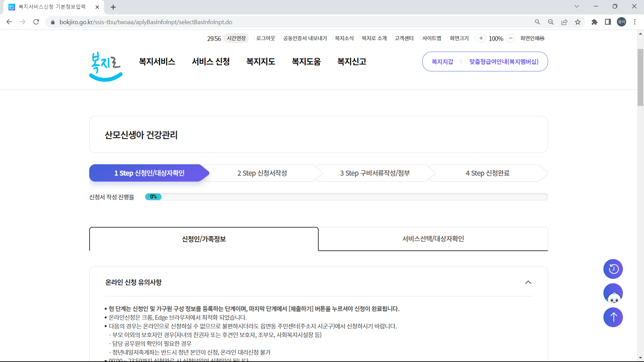Open the 서비스 신청 navigation menu

pos(210,61)
